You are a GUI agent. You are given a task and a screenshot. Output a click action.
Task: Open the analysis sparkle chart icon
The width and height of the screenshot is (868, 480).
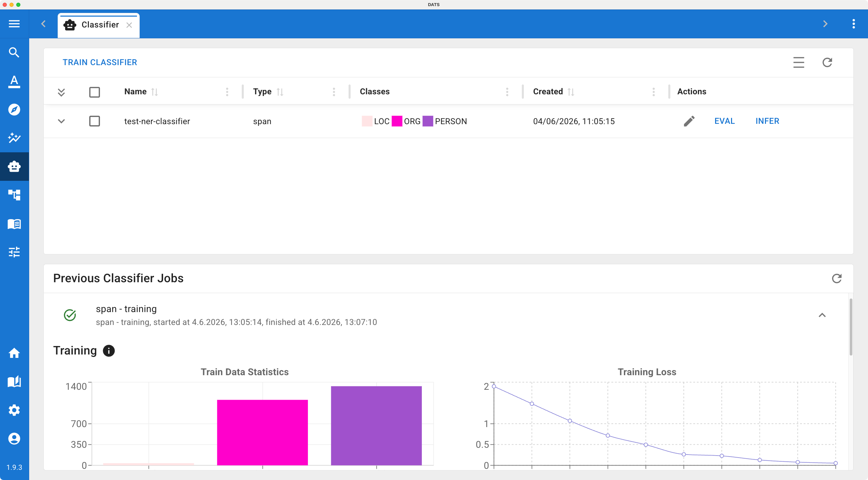coord(14,138)
